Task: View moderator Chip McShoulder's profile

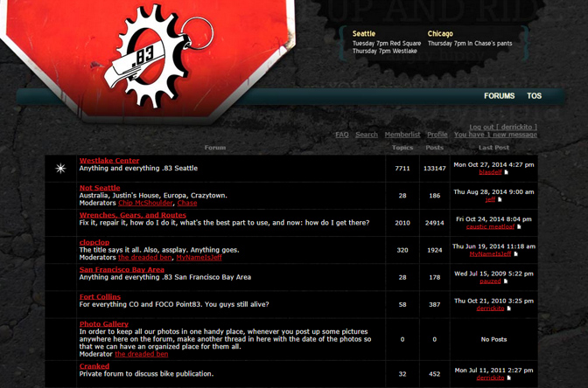Action: pyautogui.click(x=145, y=203)
